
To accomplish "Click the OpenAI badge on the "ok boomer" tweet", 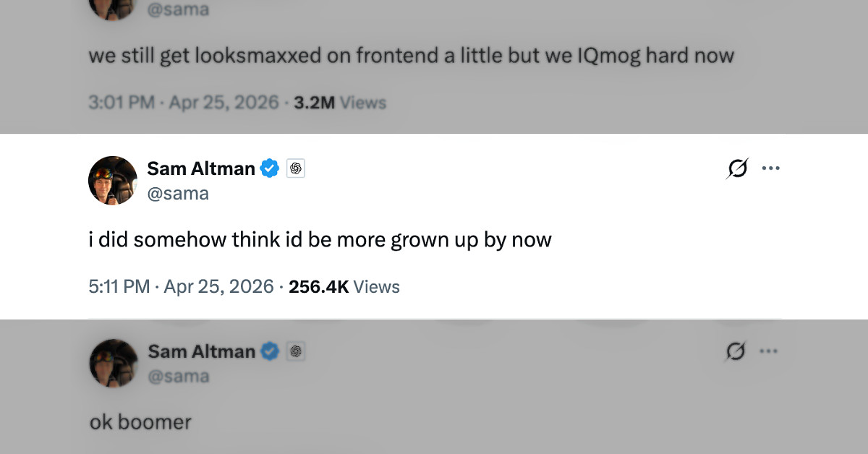I will (295, 352).
